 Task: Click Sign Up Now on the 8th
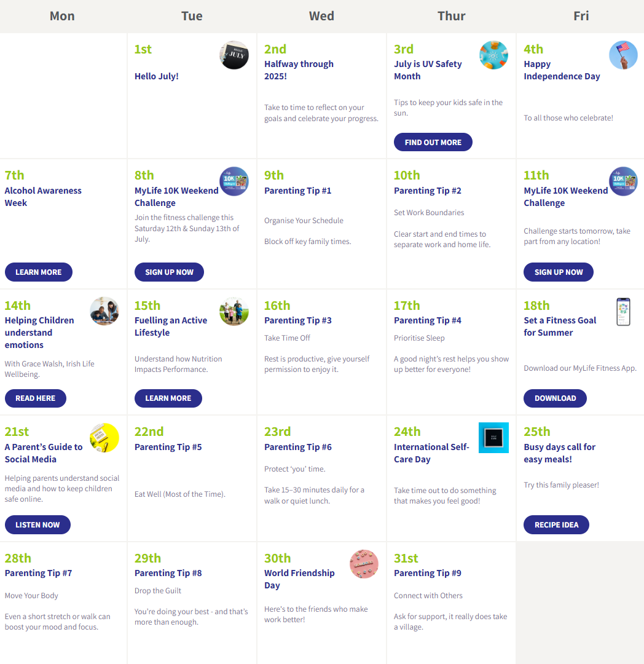pyautogui.click(x=169, y=272)
